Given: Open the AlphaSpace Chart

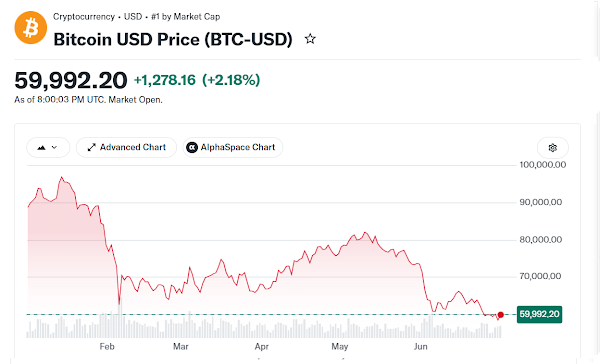Looking at the screenshot, I should point(233,147).
